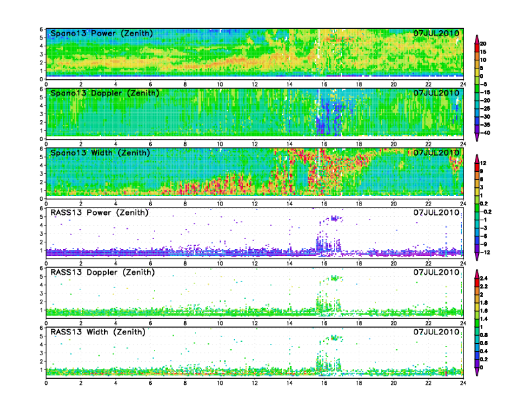Click 07JUL2010 date in Spano13 Power panel
The image size is (532, 411).
pos(436,33)
